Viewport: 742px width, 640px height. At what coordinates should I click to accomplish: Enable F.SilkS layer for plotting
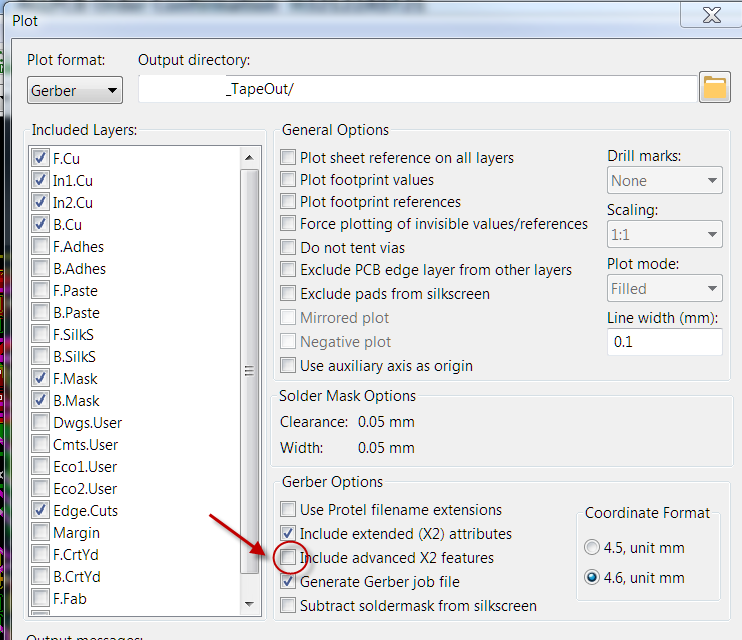[x=40, y=334]
